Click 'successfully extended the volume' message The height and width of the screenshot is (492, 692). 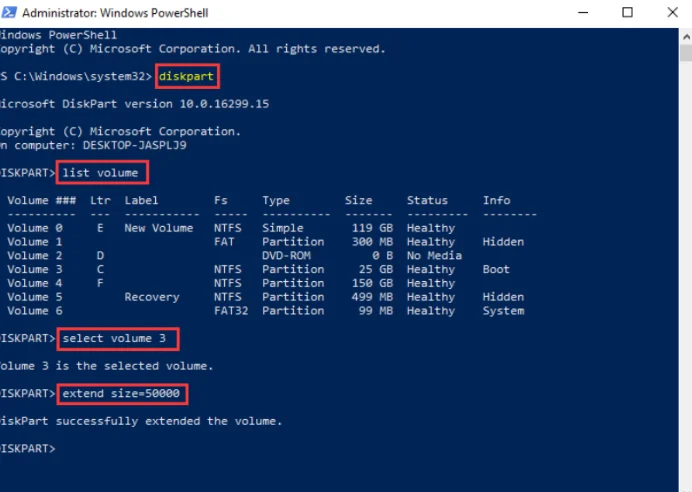169,421
